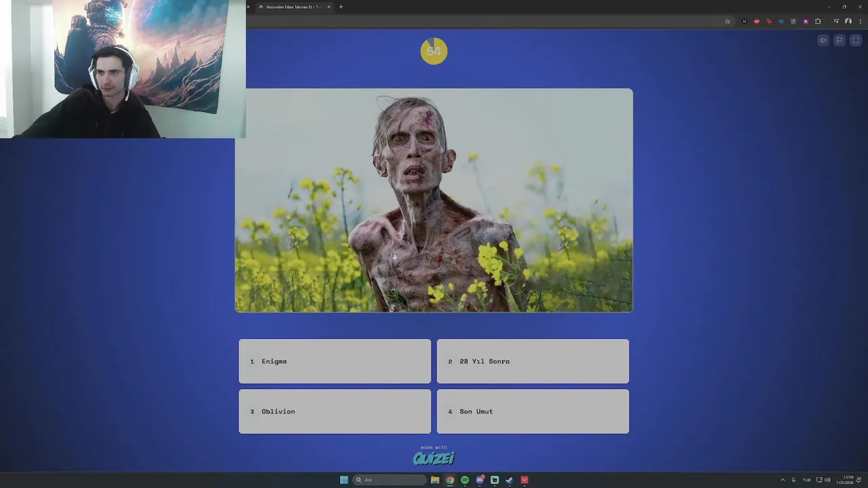Open the black cat-face extension
The image size is (868, 488).
[x=745, y=22]
